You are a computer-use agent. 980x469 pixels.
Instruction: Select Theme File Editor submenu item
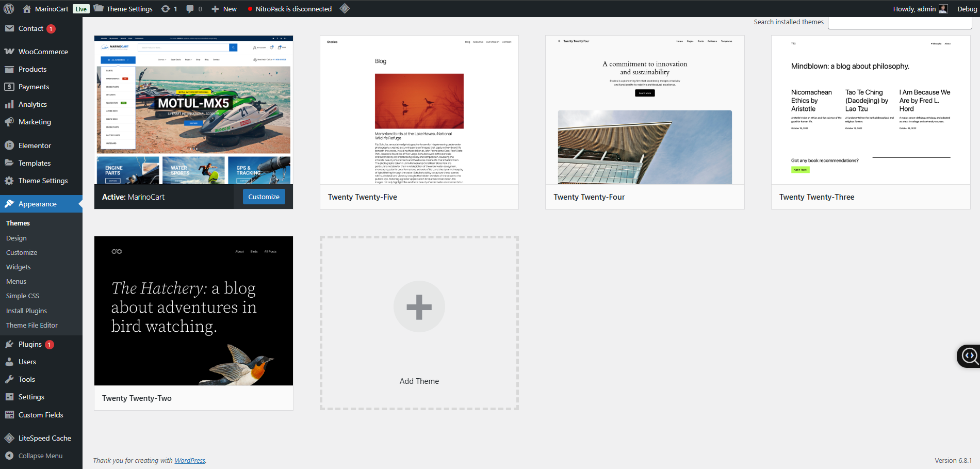[x=32, y=325]
